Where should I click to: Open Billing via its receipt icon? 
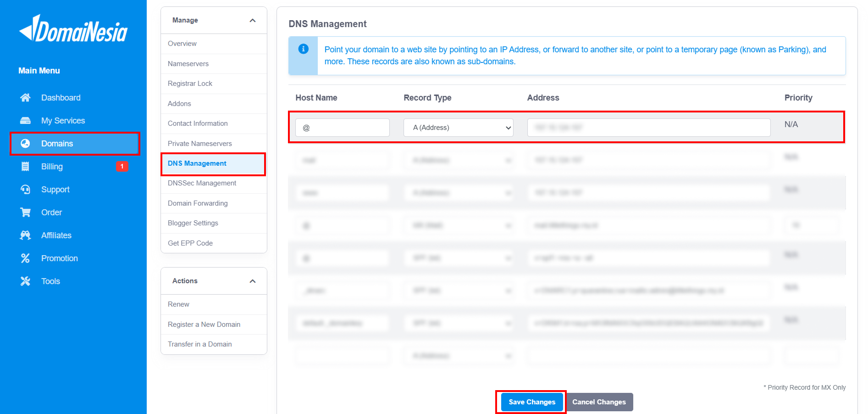point(26,166)
